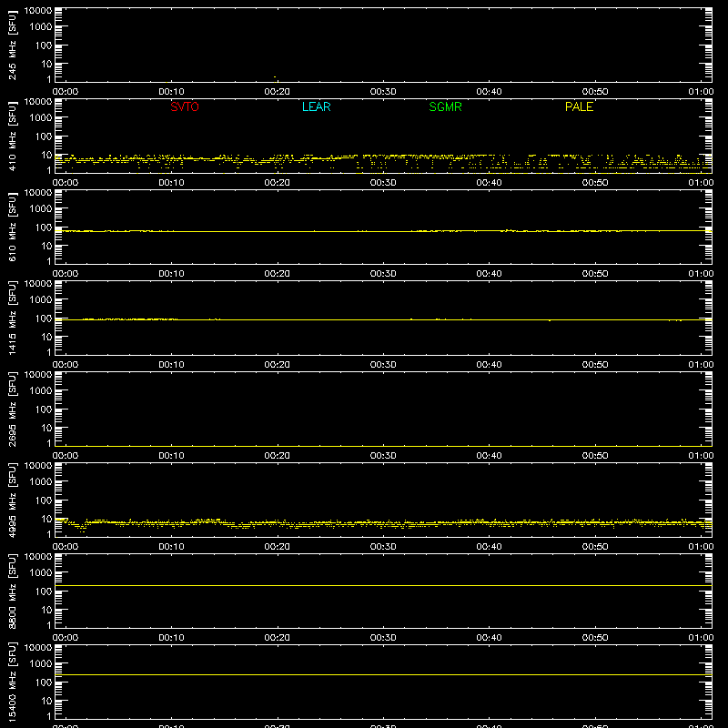Viewport: 728px width, 728px height.
Task: Click the red SVTO station label
Action: coord(185,106)
